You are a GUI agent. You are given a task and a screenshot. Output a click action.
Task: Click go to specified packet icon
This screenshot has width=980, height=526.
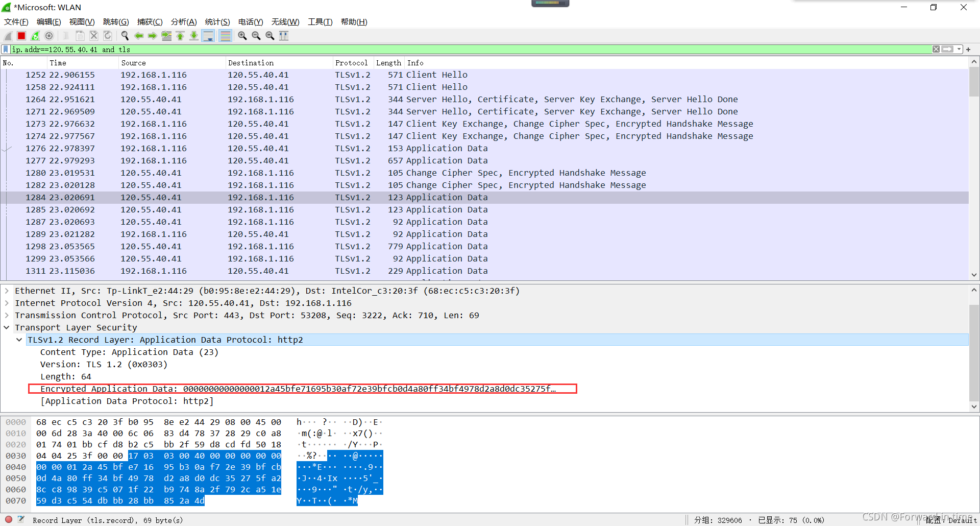tap(166, 36)
